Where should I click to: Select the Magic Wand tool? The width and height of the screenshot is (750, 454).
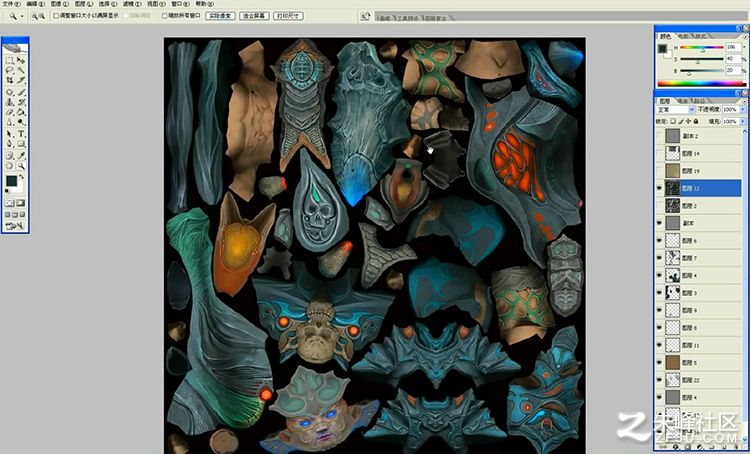coord(21,70)
